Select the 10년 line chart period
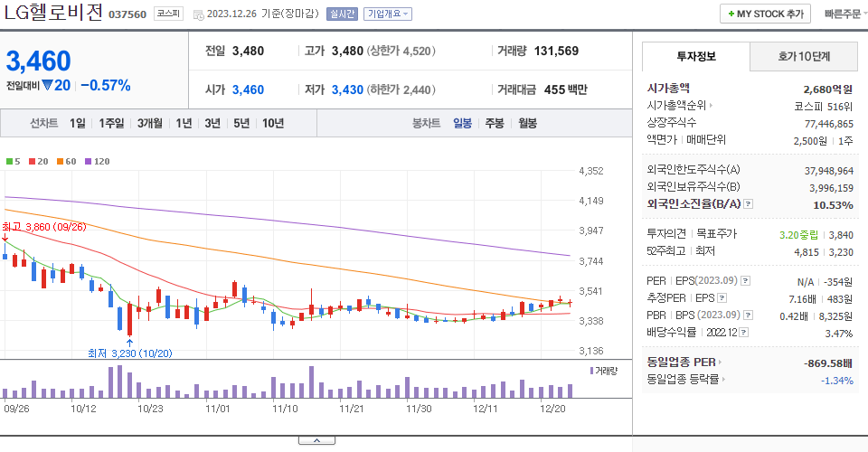 (273, 123)
